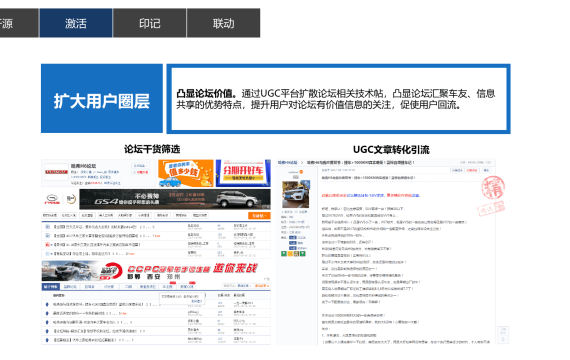The width and height of the screenshot is (570, 360).
Task: Click the red 精 stamp on article
Action: pyautogui.click(x=493, y=187)
